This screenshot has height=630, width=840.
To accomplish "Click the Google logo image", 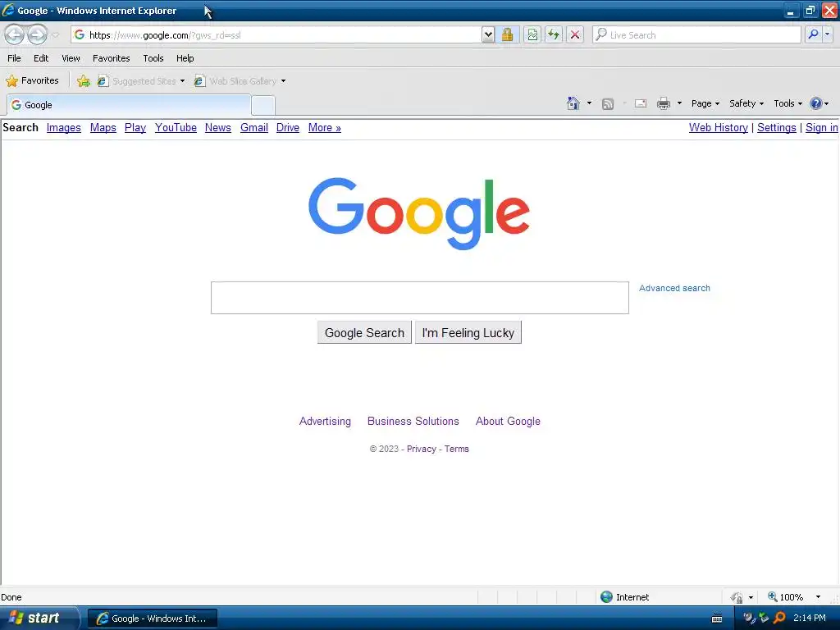I will [x=419, y=213].
